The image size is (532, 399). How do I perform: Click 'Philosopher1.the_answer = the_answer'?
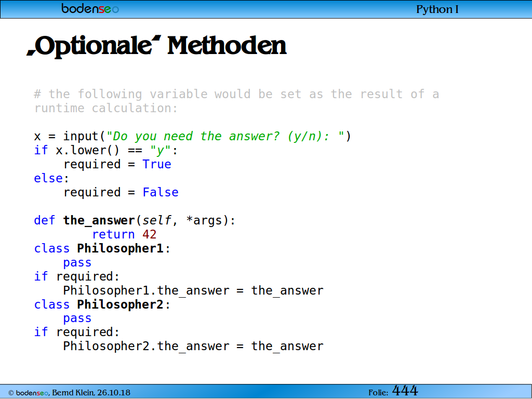[x=193, y=291]
